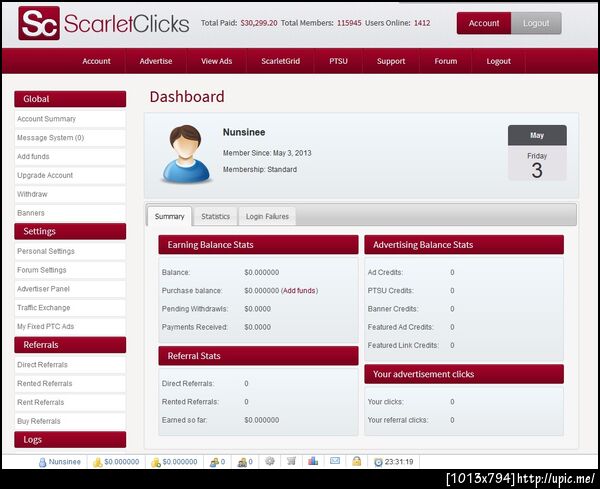Click the direct referrals people icon in bottom bar

point(214,462)
